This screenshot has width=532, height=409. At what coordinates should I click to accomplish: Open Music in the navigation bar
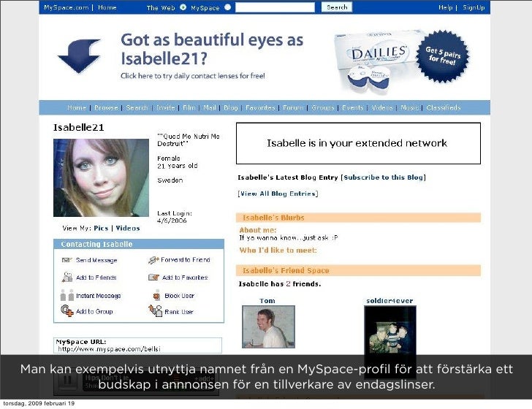click(x=409, y=107)
